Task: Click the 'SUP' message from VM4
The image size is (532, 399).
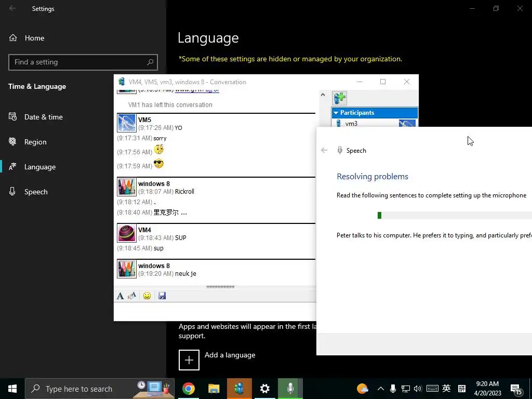Action: pos(181,238)
